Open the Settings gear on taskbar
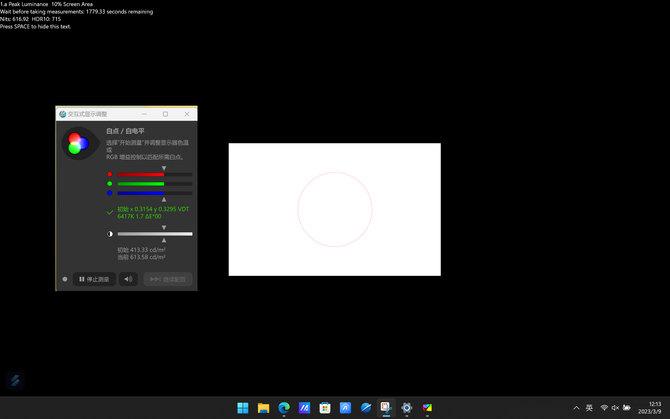Viewport: 670px width, 419px height. [406, 408]
